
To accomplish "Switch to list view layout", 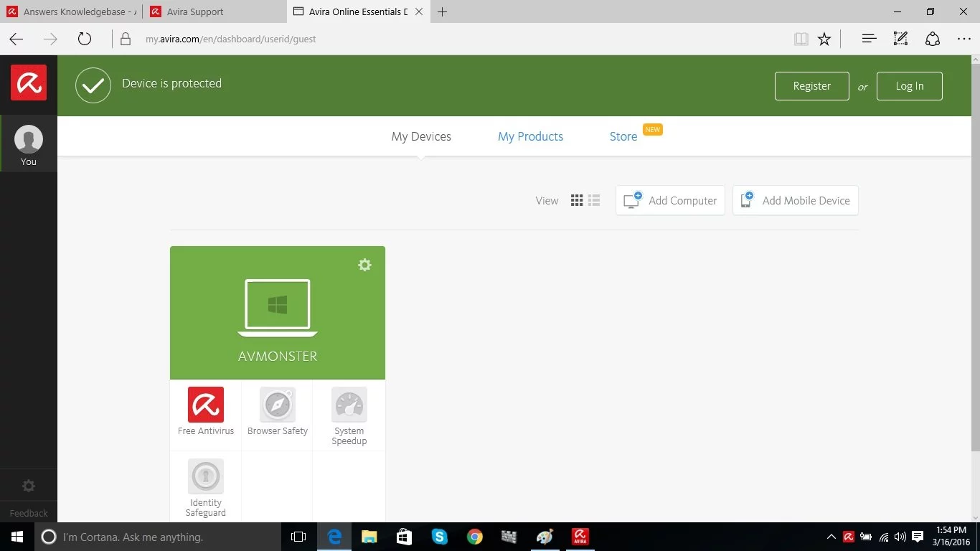I will pyautogui.click(x=594, y=201).
